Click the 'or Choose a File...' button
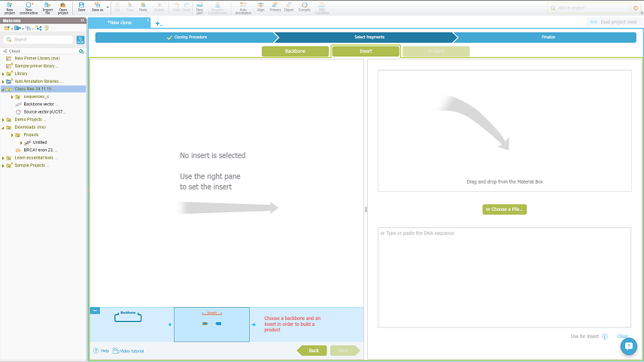Screen dimensions: 644x362 coord(504,209)
